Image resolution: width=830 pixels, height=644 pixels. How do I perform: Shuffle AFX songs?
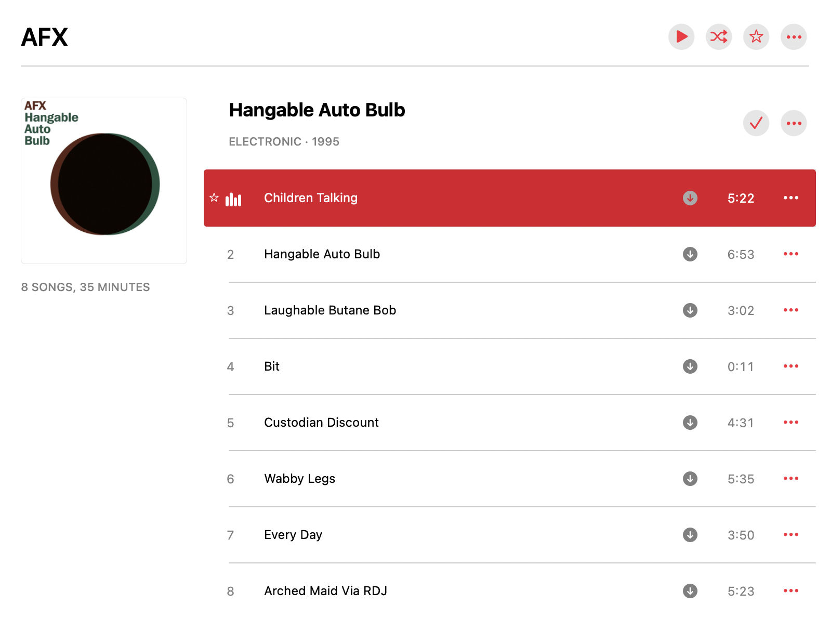click(x=718, y=37)
